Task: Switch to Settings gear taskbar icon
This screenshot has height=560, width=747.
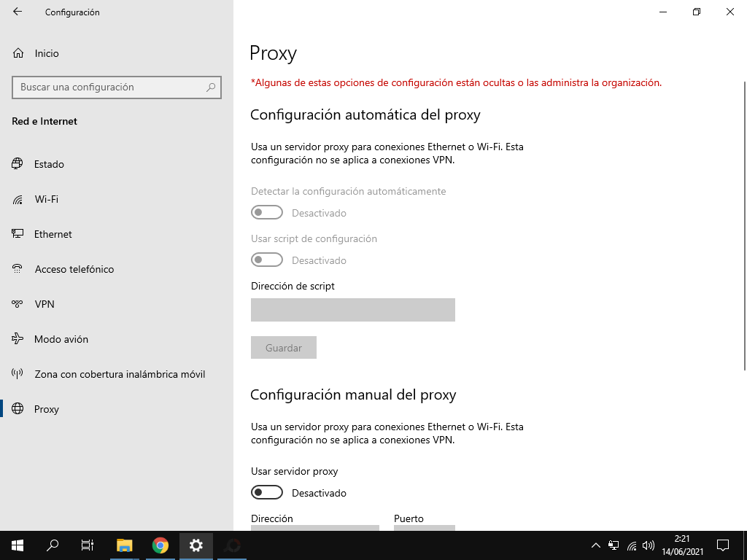Action: coord(196,545)
